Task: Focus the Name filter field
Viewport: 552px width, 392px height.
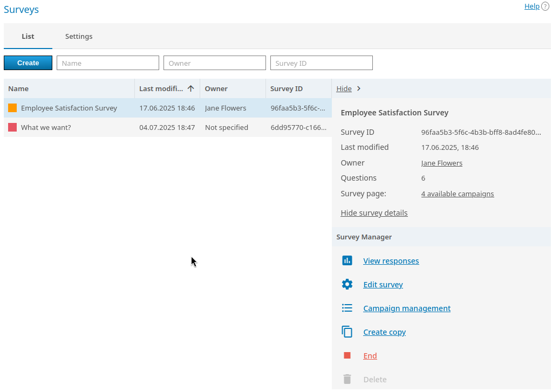Action: (108, 63)
